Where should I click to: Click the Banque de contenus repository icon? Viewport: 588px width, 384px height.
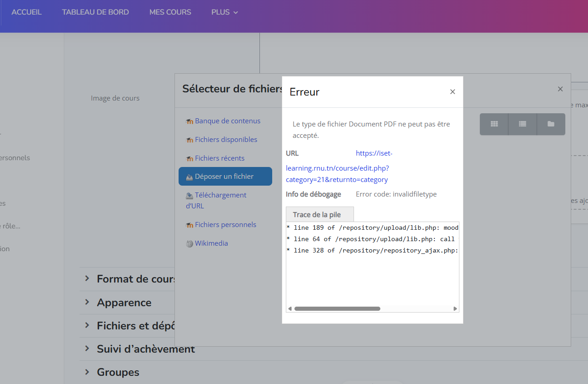(x=189, y=121)
